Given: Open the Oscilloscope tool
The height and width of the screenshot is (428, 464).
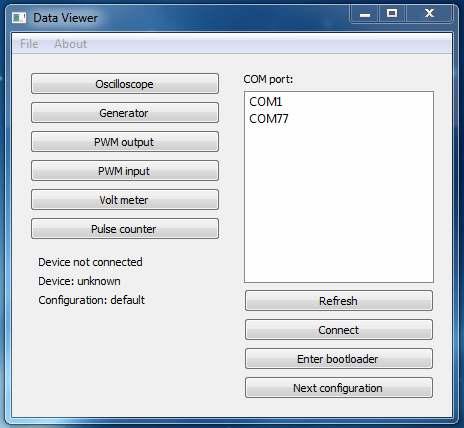Looking at the screenshot, I should click(x=125, y=84).
